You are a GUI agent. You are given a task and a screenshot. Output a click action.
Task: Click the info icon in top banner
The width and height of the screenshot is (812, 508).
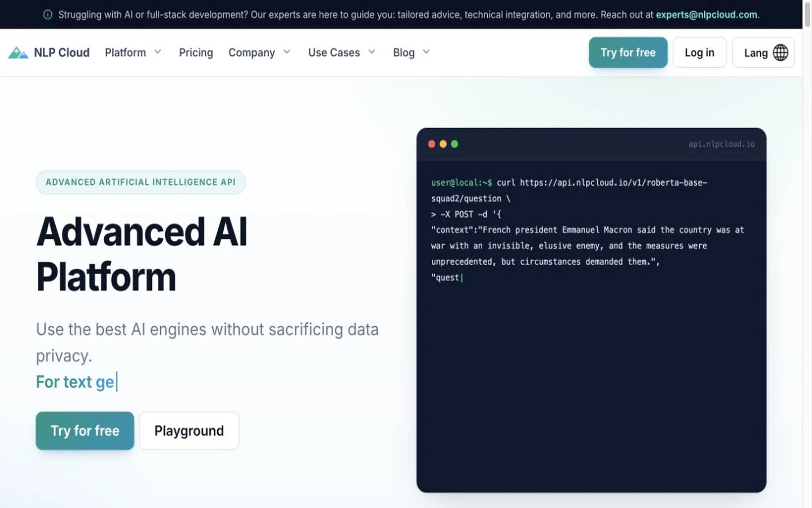click(x=48, y=15)
